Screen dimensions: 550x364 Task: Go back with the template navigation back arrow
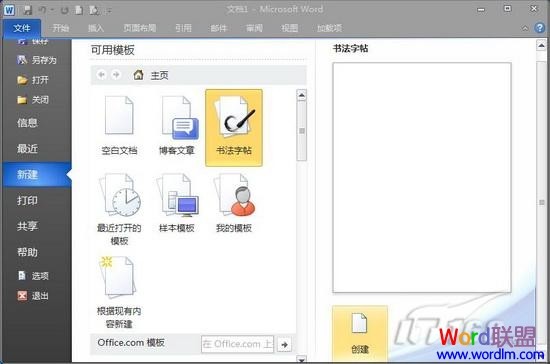pyautogui.click(x=101, y=74)
